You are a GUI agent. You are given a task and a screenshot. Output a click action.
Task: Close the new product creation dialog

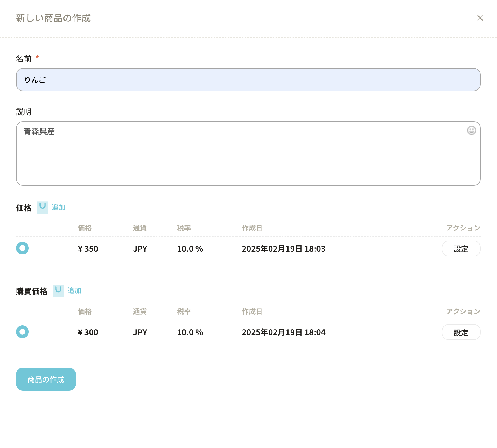tap(480, 18)
